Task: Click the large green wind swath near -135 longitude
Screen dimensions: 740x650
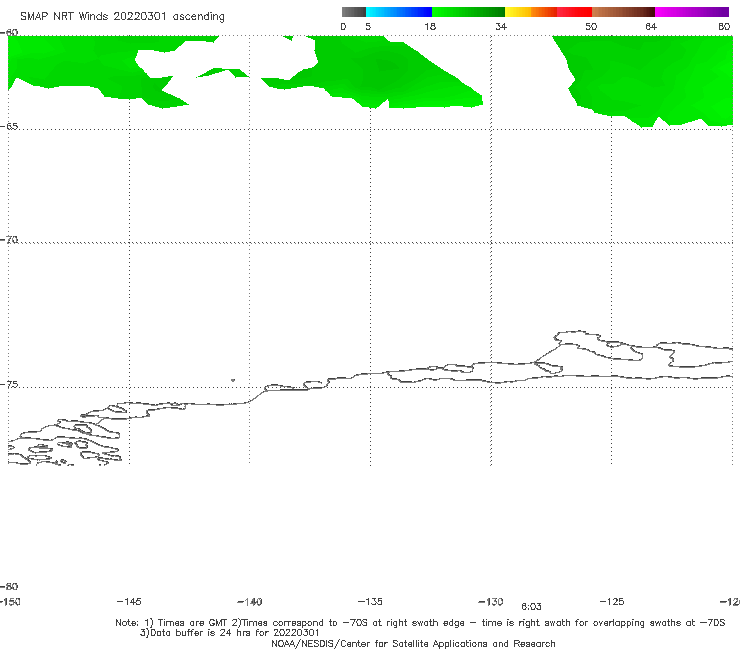Action: coord(382,71)
